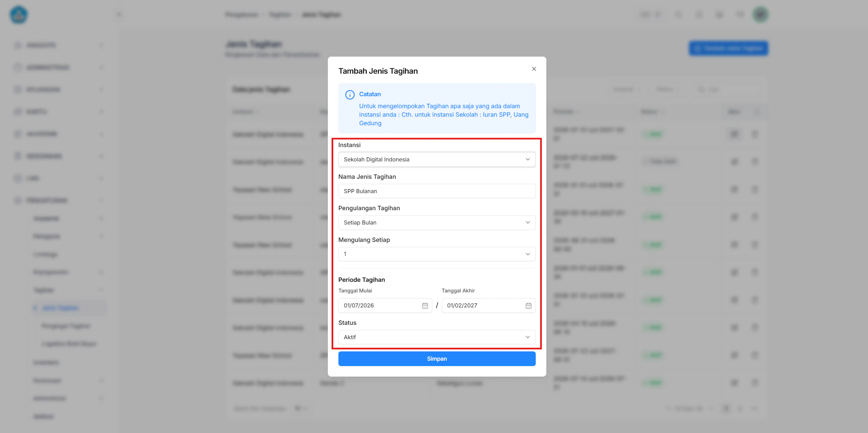868x433 pixels.
Task: Click the "Tambah Jenis Tagihan" dialog title
Action: click(378, 71)
